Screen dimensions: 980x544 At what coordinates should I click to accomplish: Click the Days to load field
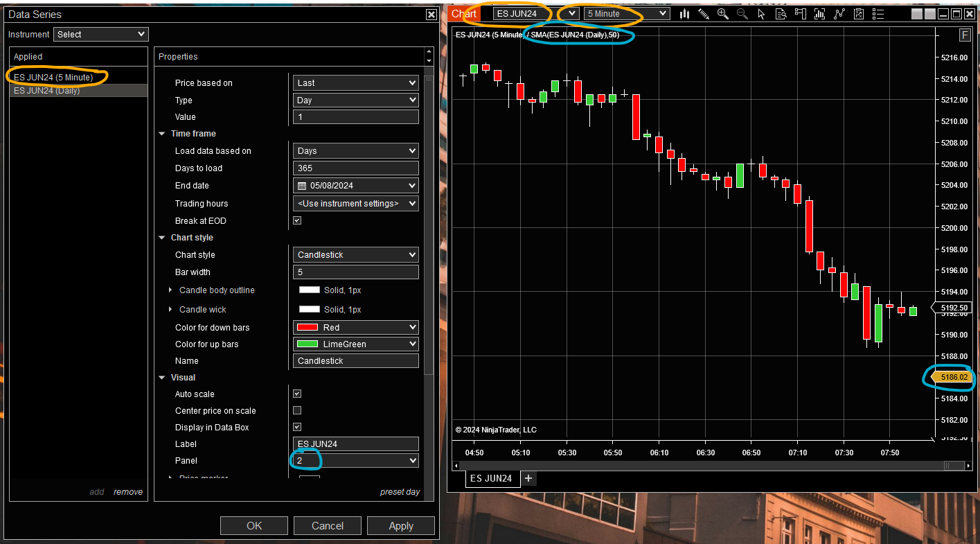356,168
